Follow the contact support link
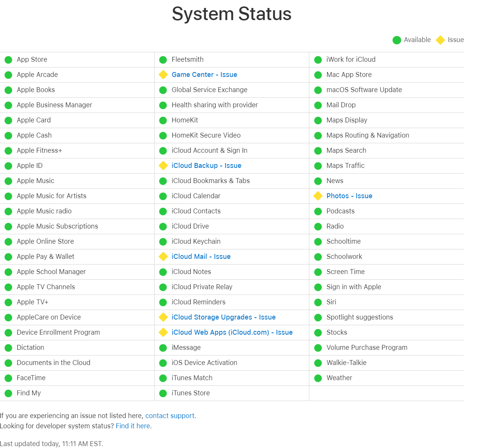This screenshot has height=448, width=481. pyautogui.click(x=170, y=416)
